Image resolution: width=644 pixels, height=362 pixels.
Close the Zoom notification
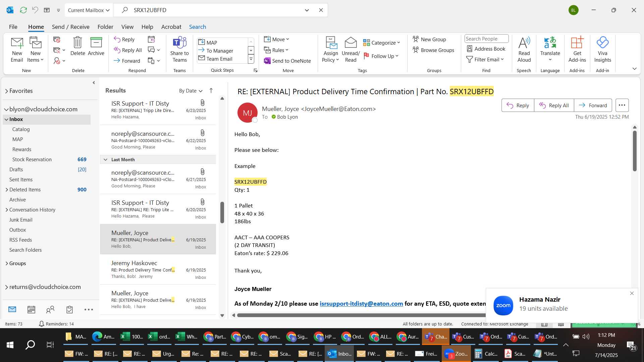[x=632, y=293]
